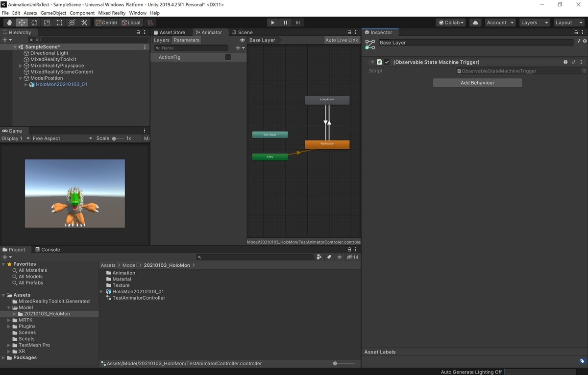The height and width of the screenshot is (375, 588).
Task: Switch to the Animator Layers tab
Action: pos(162,40)
